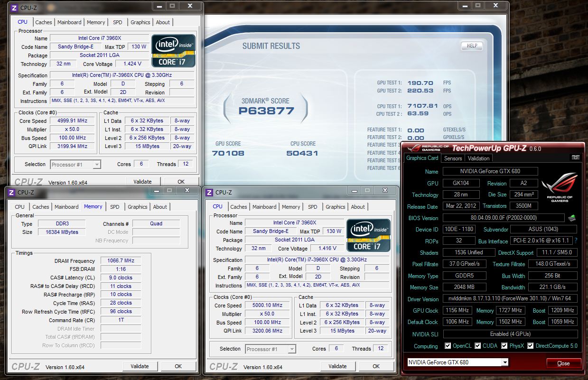Click the Core Speed value 4999.91 MHz
588x380 pixels.
(73, 121)
